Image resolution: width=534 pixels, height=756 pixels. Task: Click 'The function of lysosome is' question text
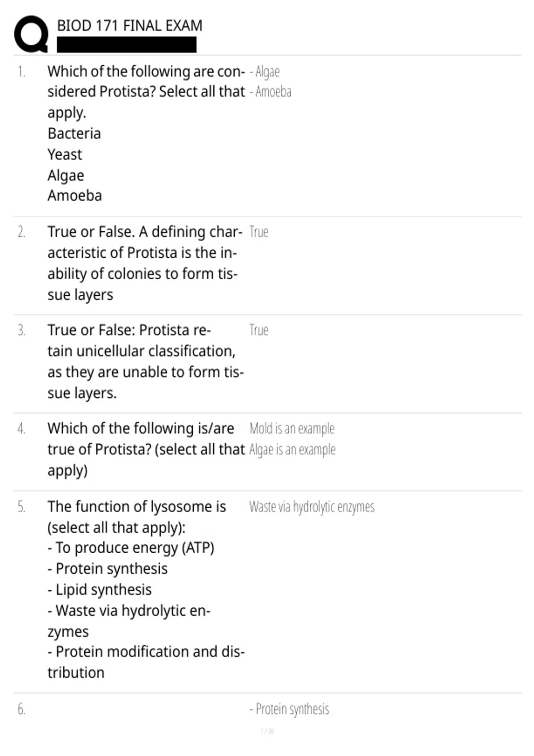pos(137,507)
